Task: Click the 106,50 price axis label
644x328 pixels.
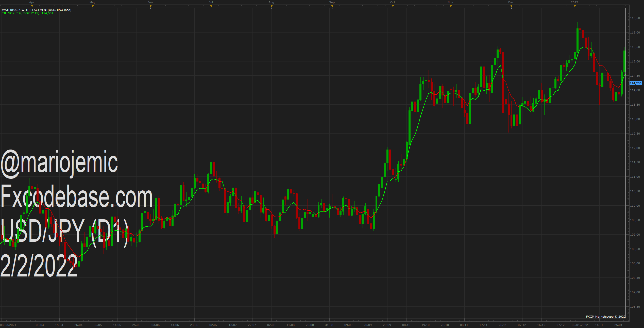Action: tap(635, 307)
